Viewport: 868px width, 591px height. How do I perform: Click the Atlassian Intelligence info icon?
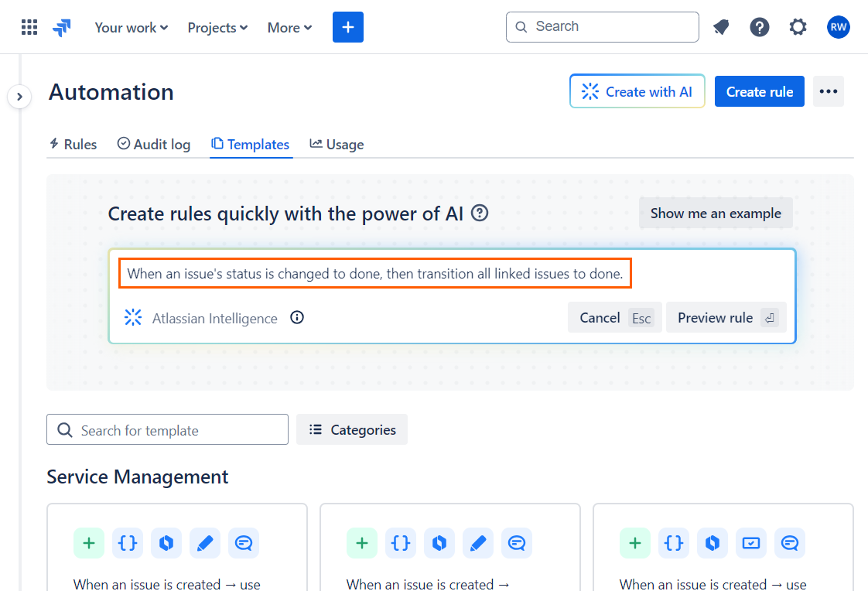(296, 317)
